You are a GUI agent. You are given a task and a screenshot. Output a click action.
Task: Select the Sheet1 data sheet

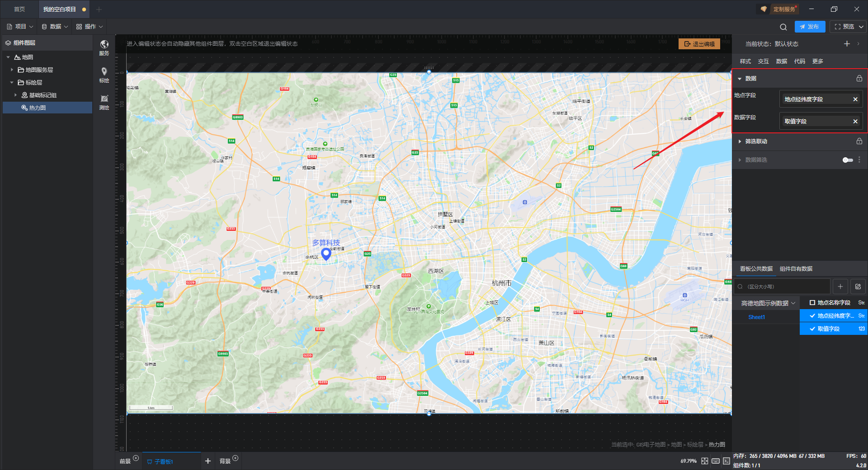click(757, 317)
